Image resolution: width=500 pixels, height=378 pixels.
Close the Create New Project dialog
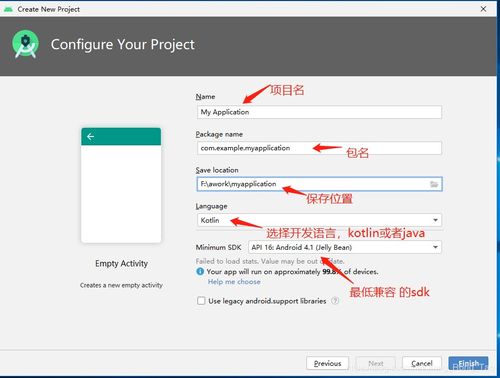tap(483, 9)
